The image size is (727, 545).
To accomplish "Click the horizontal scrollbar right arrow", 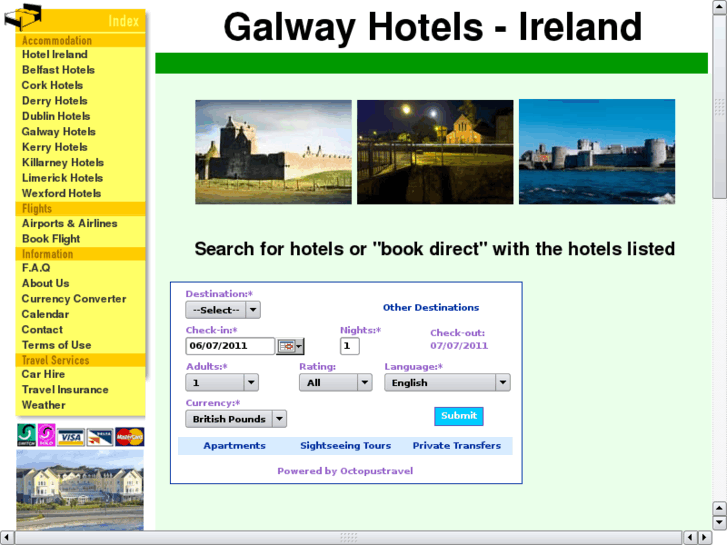I will click(x=704, y=538).
